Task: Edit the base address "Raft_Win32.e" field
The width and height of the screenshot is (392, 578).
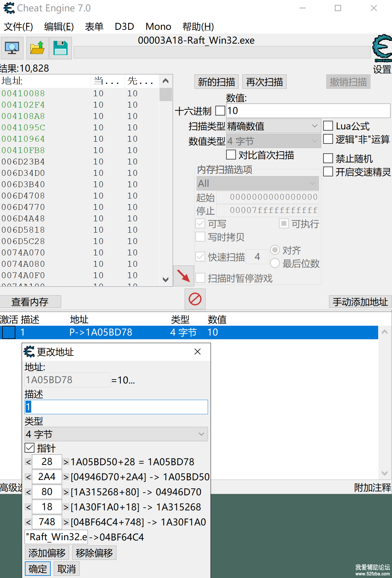Action: pos(57,537)
